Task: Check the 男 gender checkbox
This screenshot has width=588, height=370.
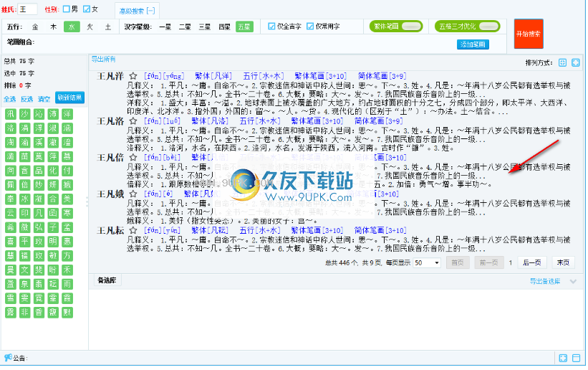Action: [67, 9]
